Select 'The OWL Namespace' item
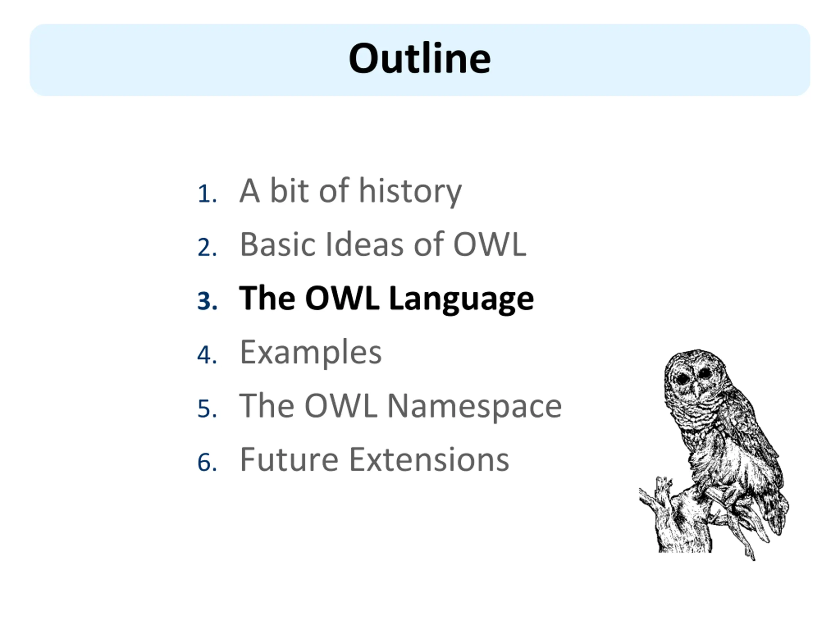840x630 pixels. pos(400,407)
